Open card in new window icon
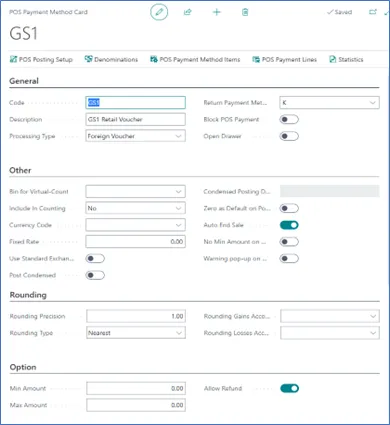 373,12
